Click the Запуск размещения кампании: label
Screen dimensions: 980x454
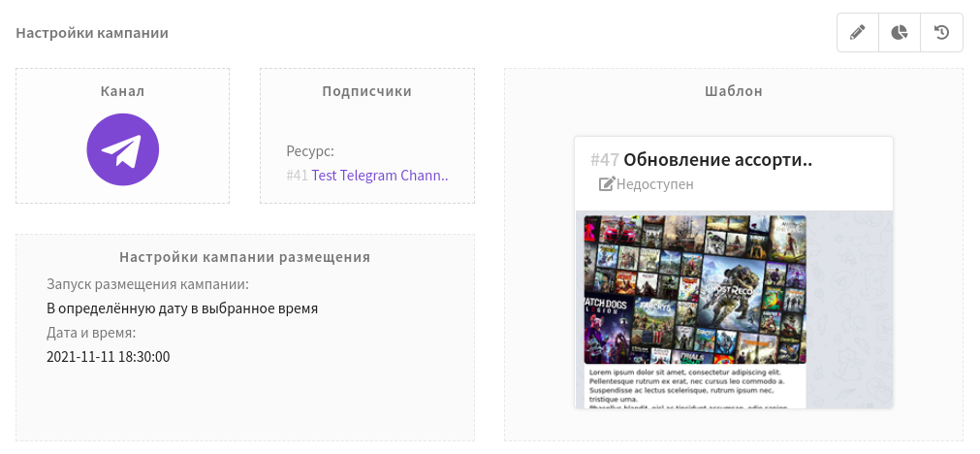147,284
